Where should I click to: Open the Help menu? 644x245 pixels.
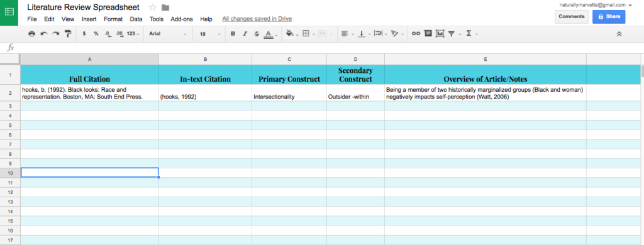206,19
